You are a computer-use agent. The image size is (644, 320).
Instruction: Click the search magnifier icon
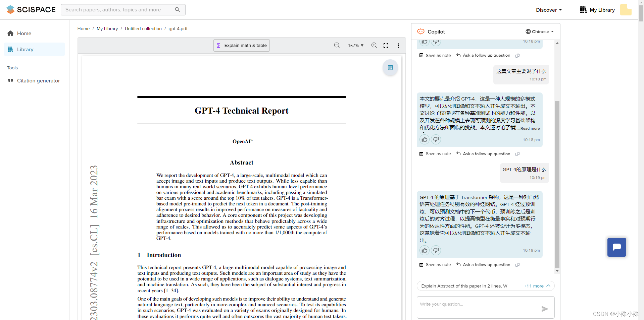[178, 10]
